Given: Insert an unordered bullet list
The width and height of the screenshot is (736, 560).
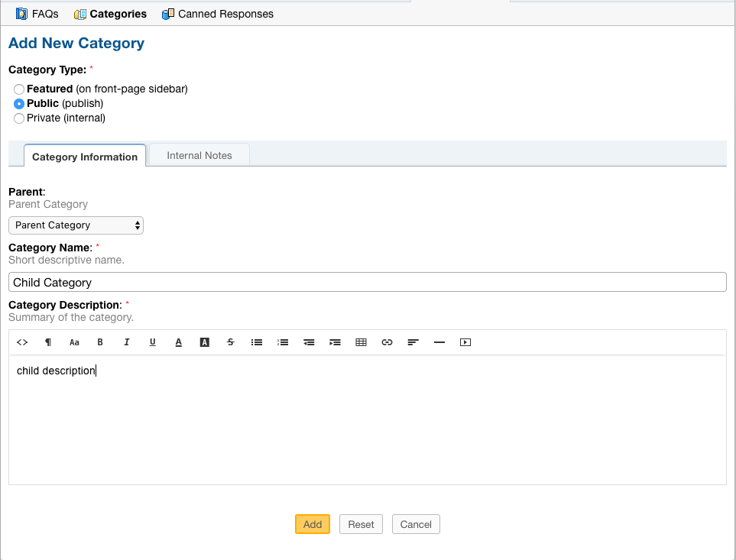Looking at the screenshot, I should tap(257, 342).
